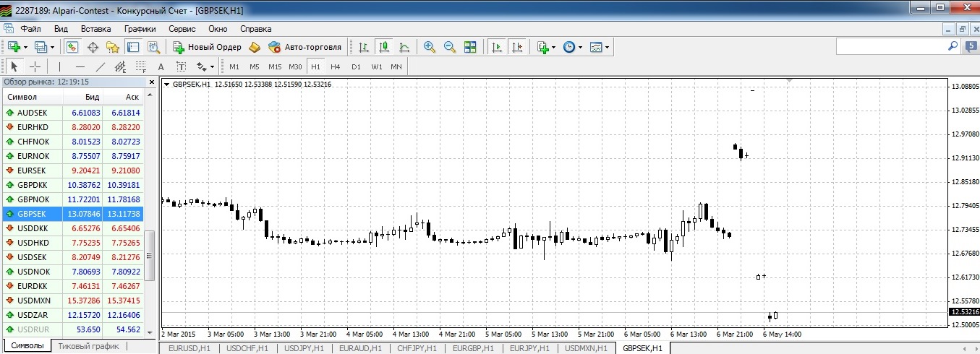Switch chart to Line chart type
Screen dimensions: 980x354
(404, 47)
